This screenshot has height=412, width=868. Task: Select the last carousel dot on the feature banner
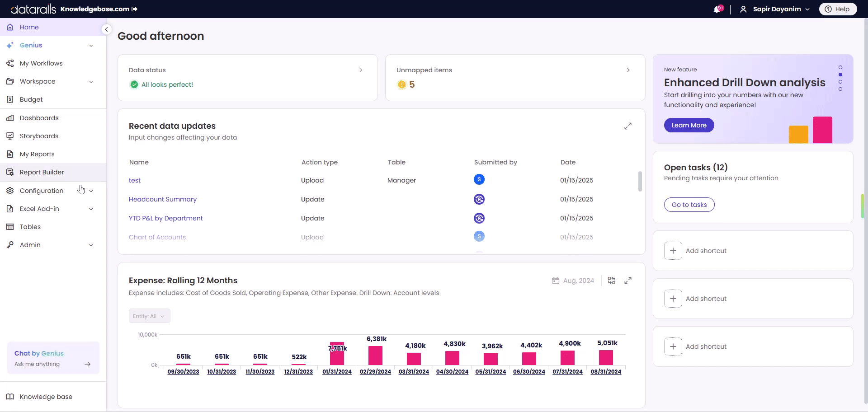tap(840, 89)
